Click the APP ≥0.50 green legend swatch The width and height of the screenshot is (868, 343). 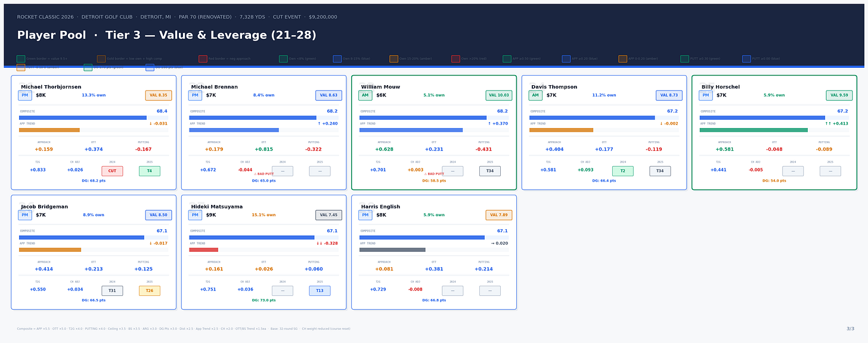point(507,59)
